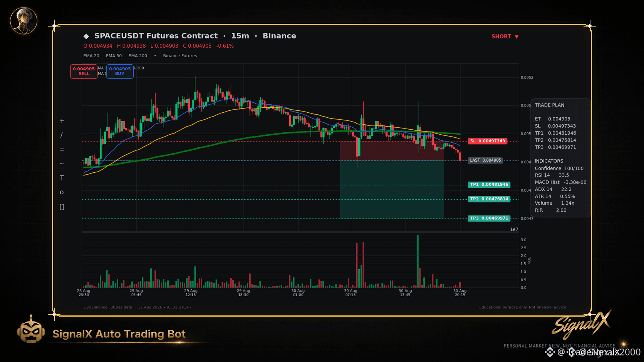
Task: Select the crosshair plus tool
Action: 62,121
